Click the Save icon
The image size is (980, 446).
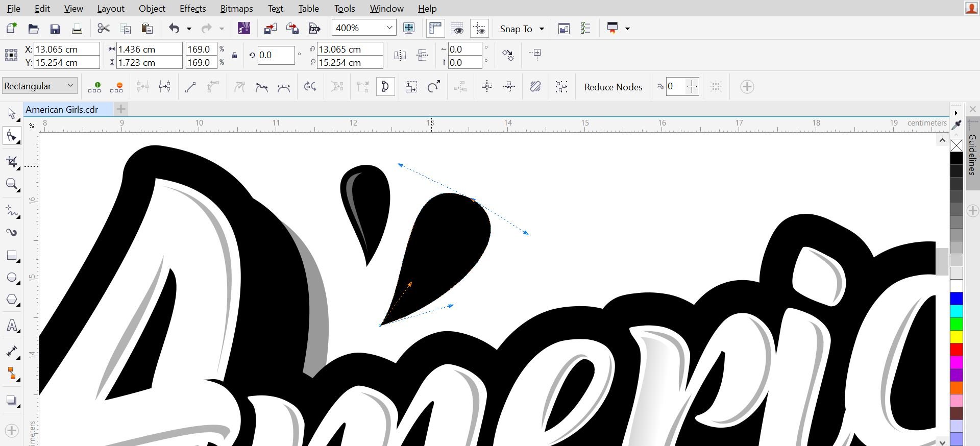pyautogui.click(x=55, y=29)
